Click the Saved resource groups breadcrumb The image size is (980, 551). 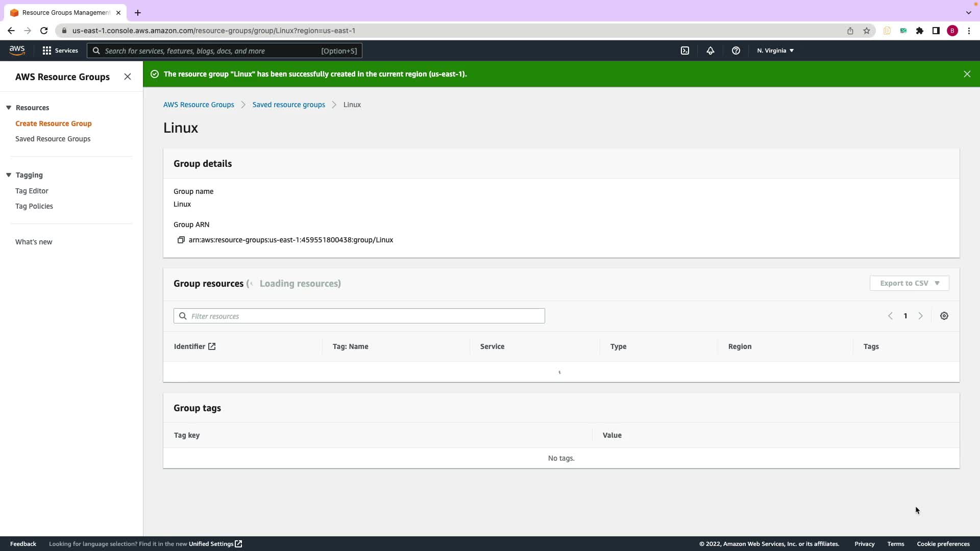click(288, 105)
